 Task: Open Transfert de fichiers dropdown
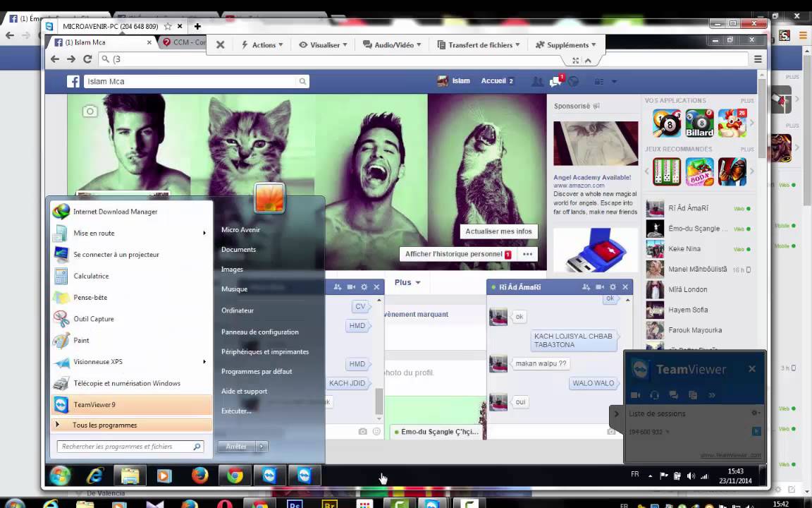pos(479,45)
